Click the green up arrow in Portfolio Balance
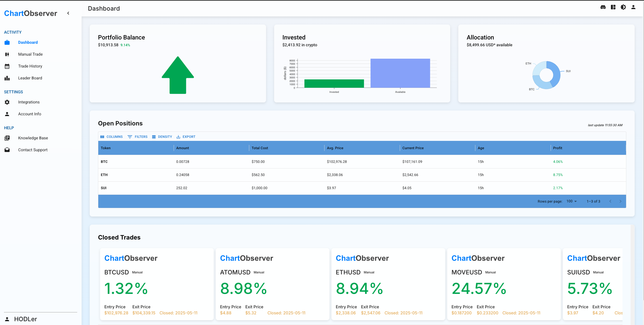Viewport: 644px width, 325px height. point(178,75)
